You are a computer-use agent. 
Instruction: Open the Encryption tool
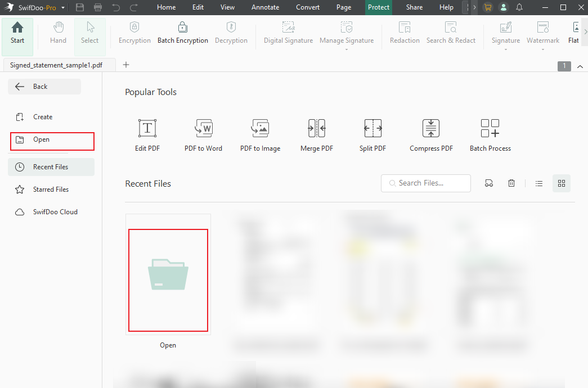coord(134,33)
